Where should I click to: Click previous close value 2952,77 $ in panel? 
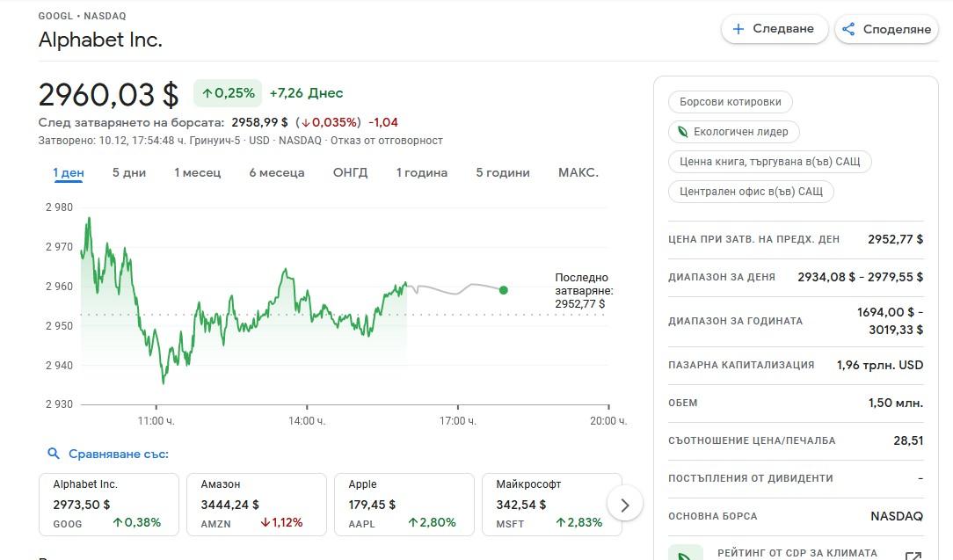(x=895, y=239)
